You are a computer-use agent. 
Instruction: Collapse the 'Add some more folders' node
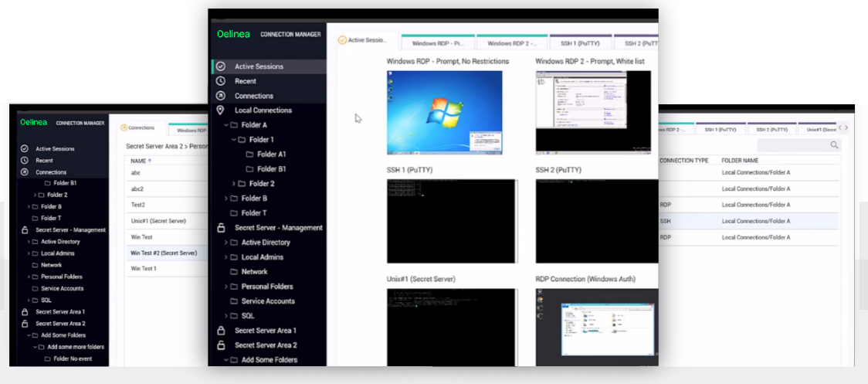[35, 347]
